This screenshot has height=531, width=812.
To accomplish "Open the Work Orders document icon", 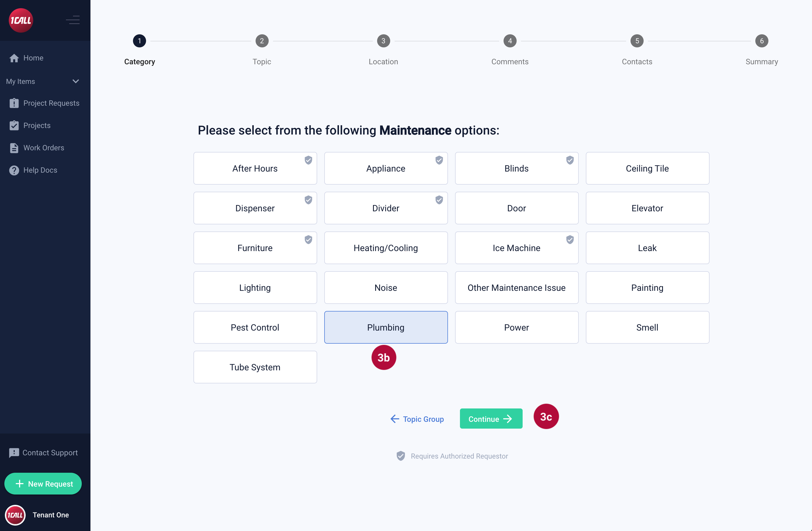I will [14, 148].
